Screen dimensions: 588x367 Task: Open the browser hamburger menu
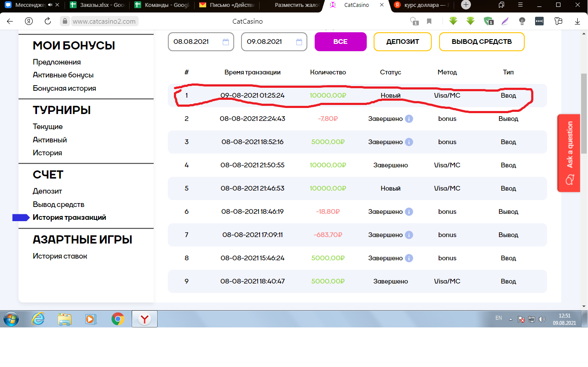[520, 5]
